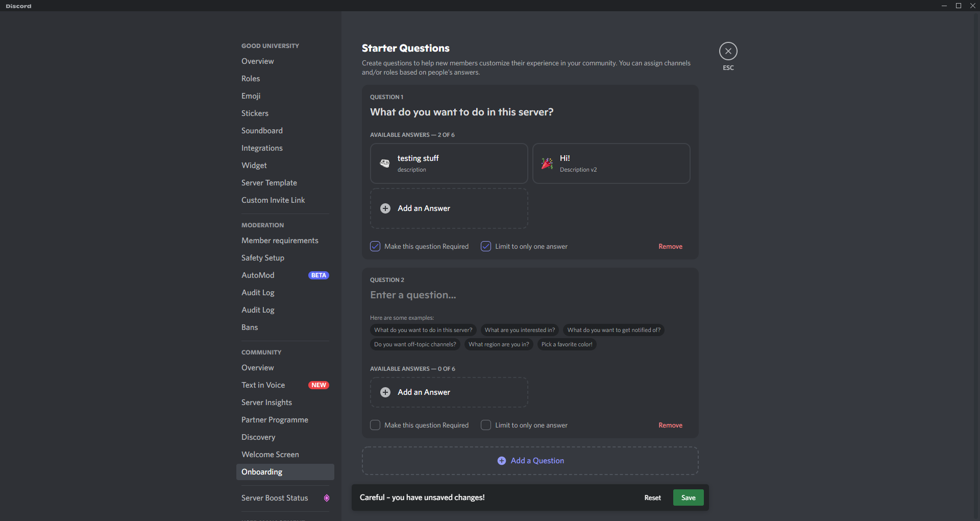Click the plus icon on Question 2's Add an Answer
Screen dimensions: 980x521
(385, 392)
